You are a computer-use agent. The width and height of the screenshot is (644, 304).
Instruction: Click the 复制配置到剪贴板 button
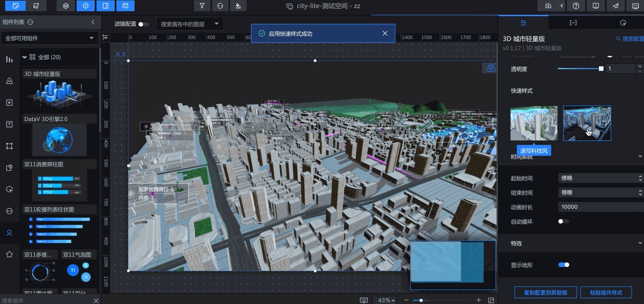[x=545, y=292]
